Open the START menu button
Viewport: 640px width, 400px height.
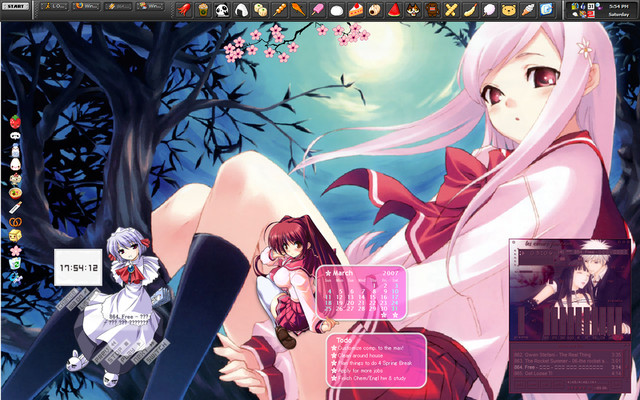16,6
